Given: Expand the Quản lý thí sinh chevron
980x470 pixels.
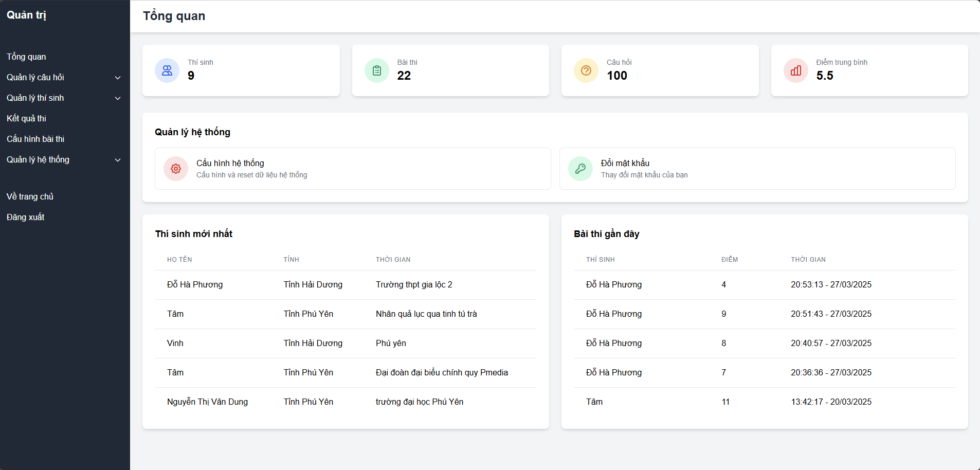Looking at the screenshot, I should pyautogui.click(x=118, y=98).
